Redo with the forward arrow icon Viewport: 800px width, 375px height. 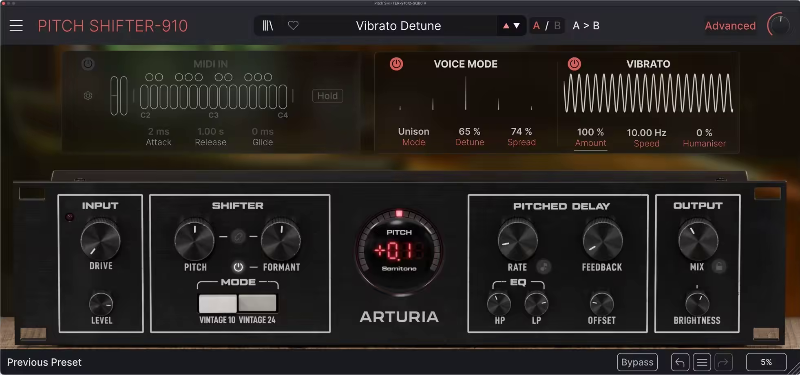[723, 362]
